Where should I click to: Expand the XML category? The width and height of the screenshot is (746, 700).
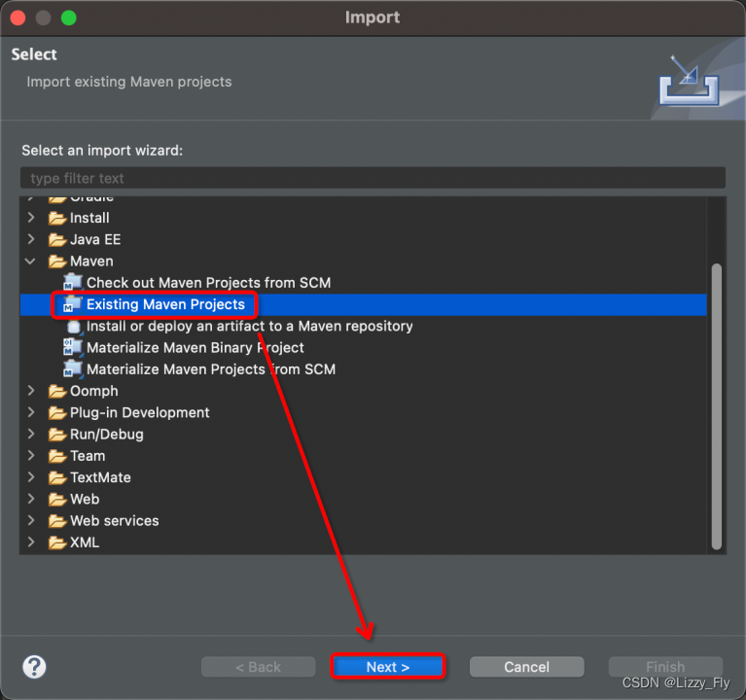(31, 542)
